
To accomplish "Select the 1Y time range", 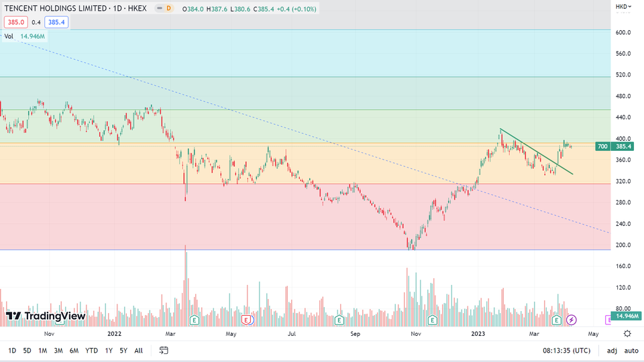I will [x=109, y=351].
